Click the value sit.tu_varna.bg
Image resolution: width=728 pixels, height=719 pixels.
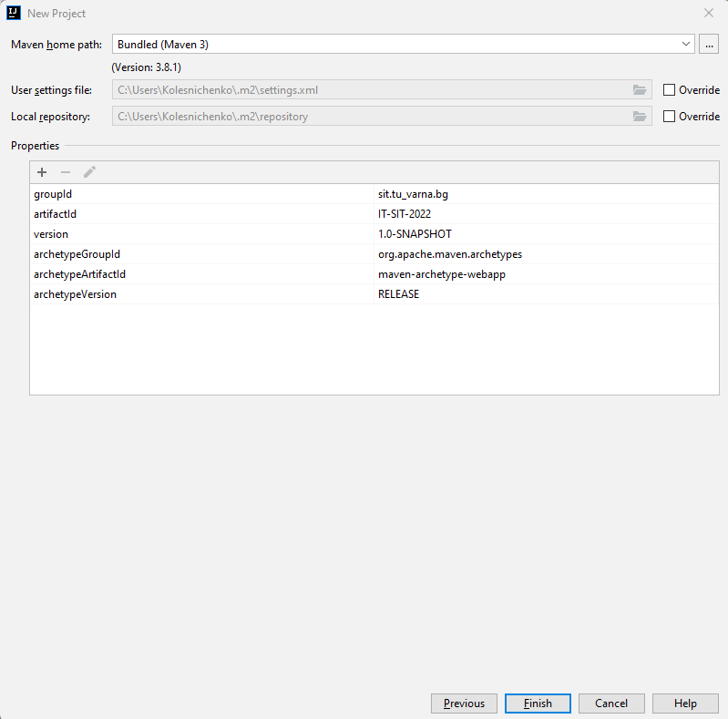(413, 194)
